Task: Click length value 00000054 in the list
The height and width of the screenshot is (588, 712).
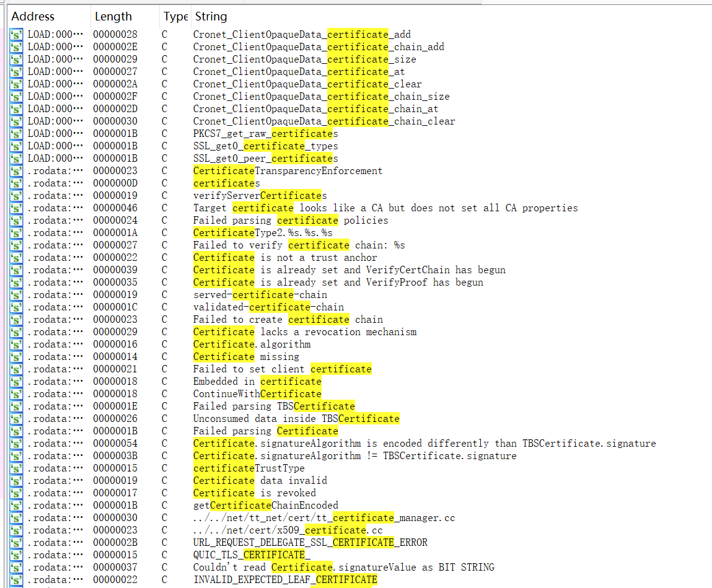Action: pos(115,444)
